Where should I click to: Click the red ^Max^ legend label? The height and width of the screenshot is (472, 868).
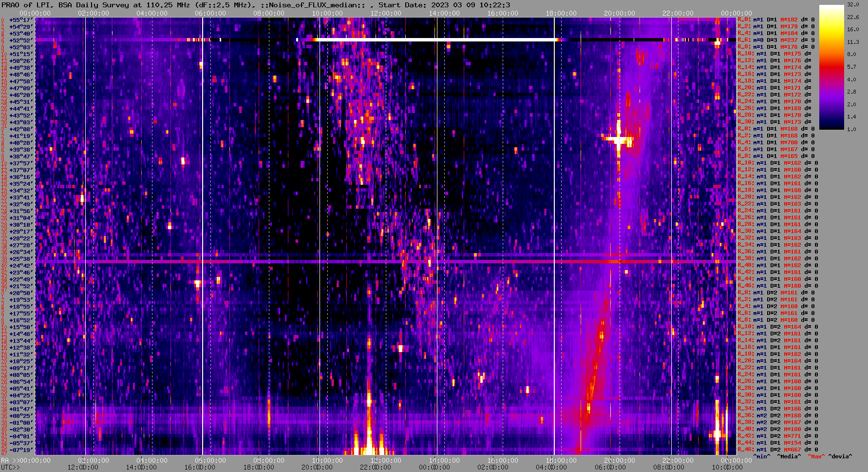click(x=816, y=456)
